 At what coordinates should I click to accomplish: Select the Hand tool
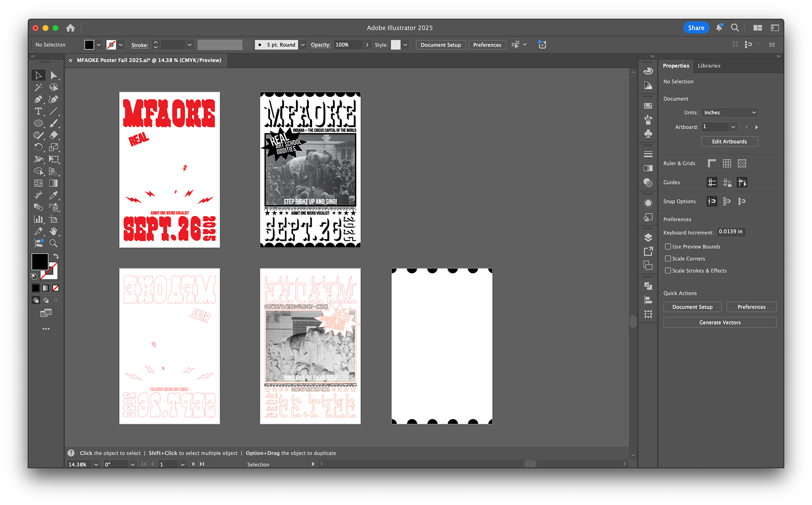click(53, 231)
